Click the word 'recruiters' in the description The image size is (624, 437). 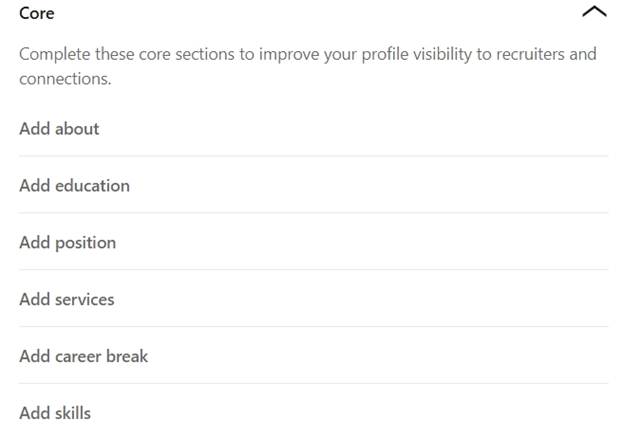[530, 54]
